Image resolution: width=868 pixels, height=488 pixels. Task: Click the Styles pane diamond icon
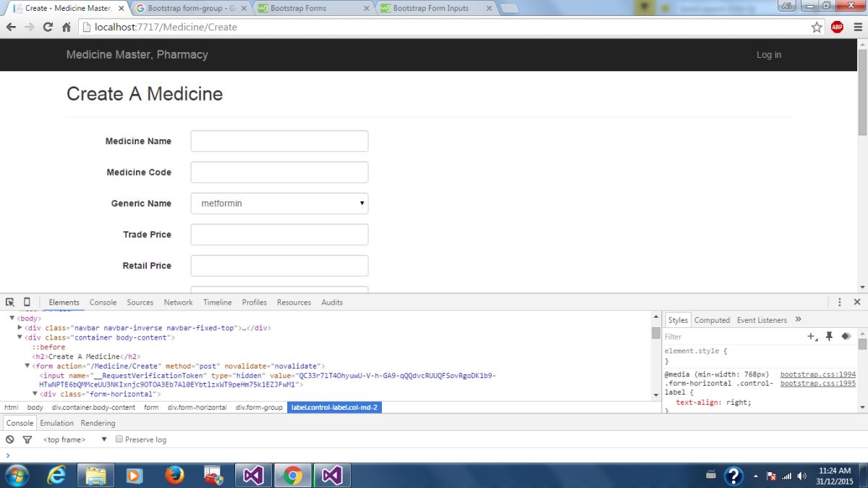point(846,336)
